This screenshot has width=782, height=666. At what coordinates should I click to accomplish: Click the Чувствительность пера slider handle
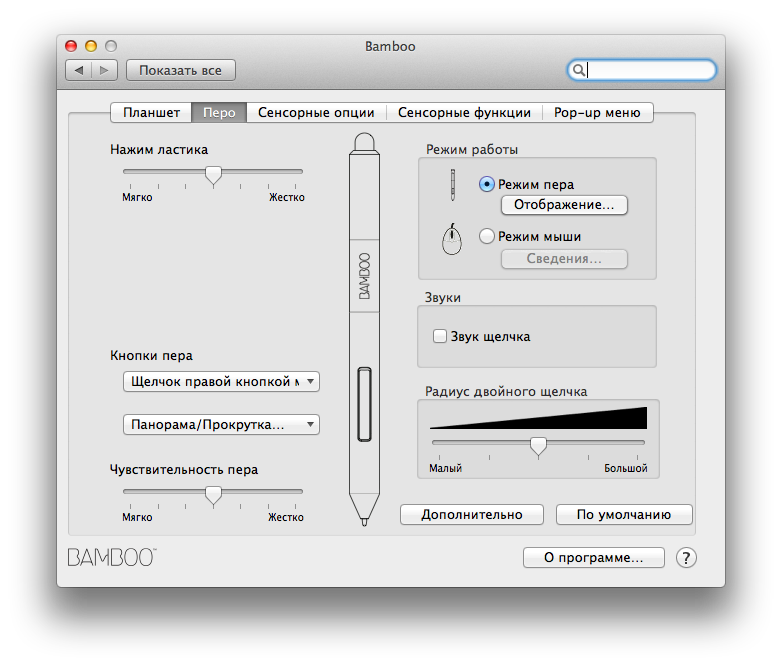(x=213, y=496)
